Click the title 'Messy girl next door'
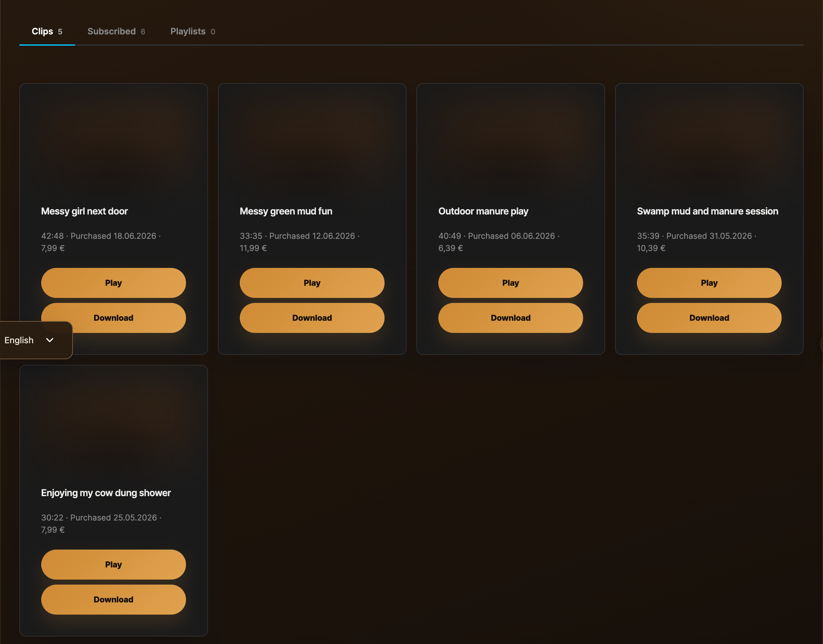This screenshot has width=823, height=644. tap(84, 211)
